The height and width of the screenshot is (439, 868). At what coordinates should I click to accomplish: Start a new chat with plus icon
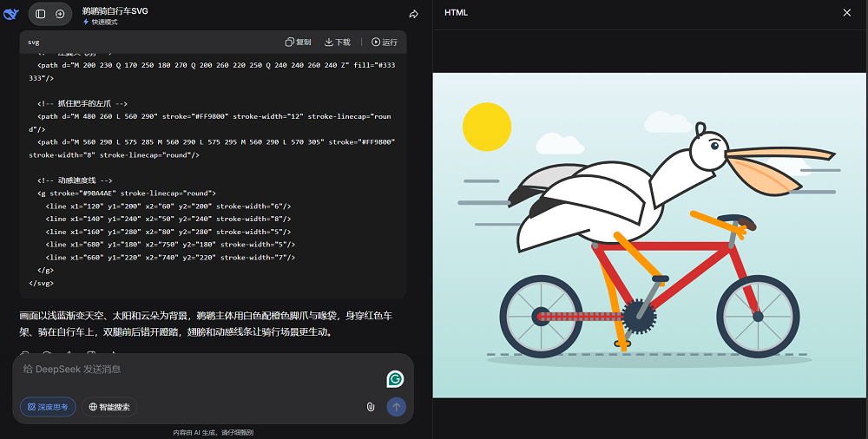point(60,14)
